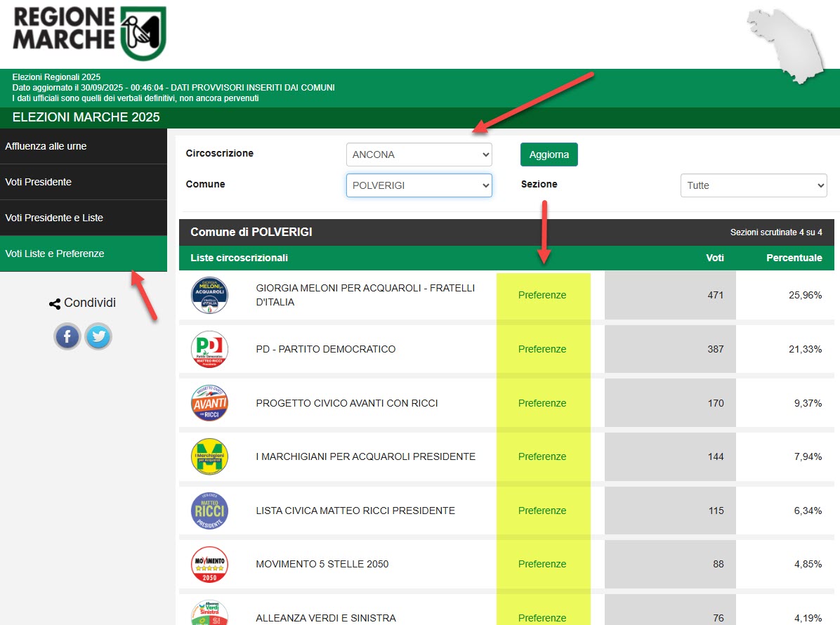Click the vote count 88

[718, 564]
